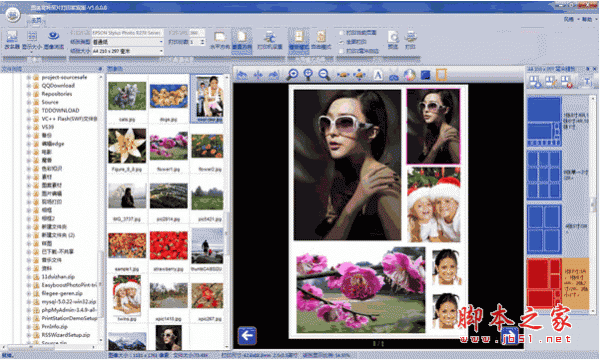Open the round application orb menu

[13, 15]
